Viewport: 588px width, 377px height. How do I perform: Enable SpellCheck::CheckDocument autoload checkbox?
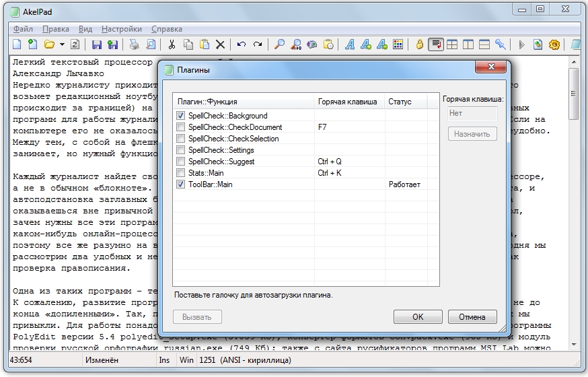[x=180, y=127]
